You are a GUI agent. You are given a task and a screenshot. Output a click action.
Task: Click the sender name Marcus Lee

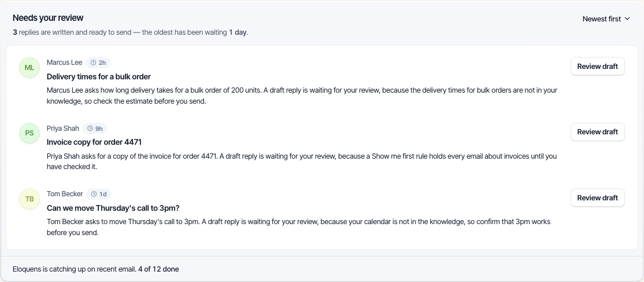65,63
